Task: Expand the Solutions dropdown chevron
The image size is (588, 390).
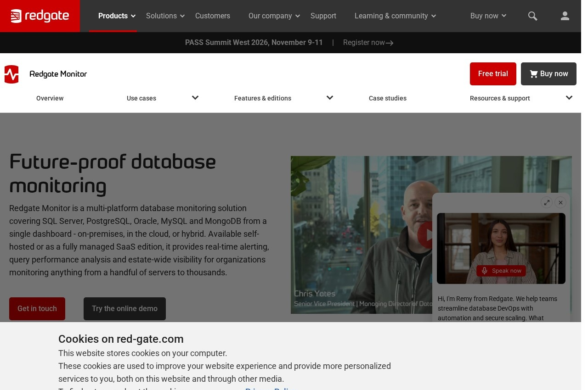Action: pyautogui.click(x=182, y=16)
